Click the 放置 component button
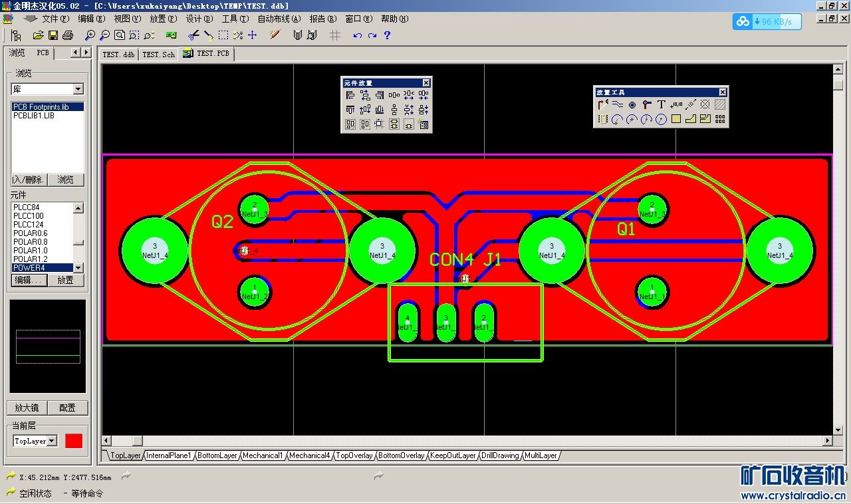851x504 pixels. pyautogui.click(x=66, y=280)
